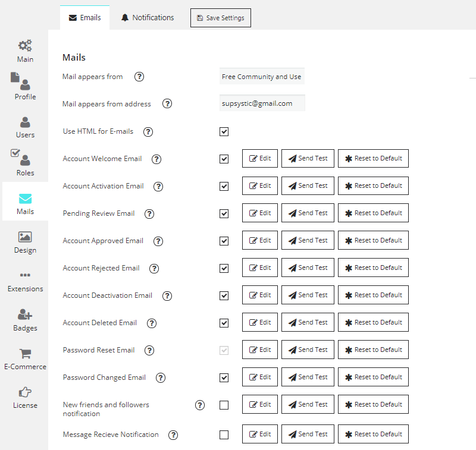Toggle Account Rejected Email checkbox

tap(224, 268)
